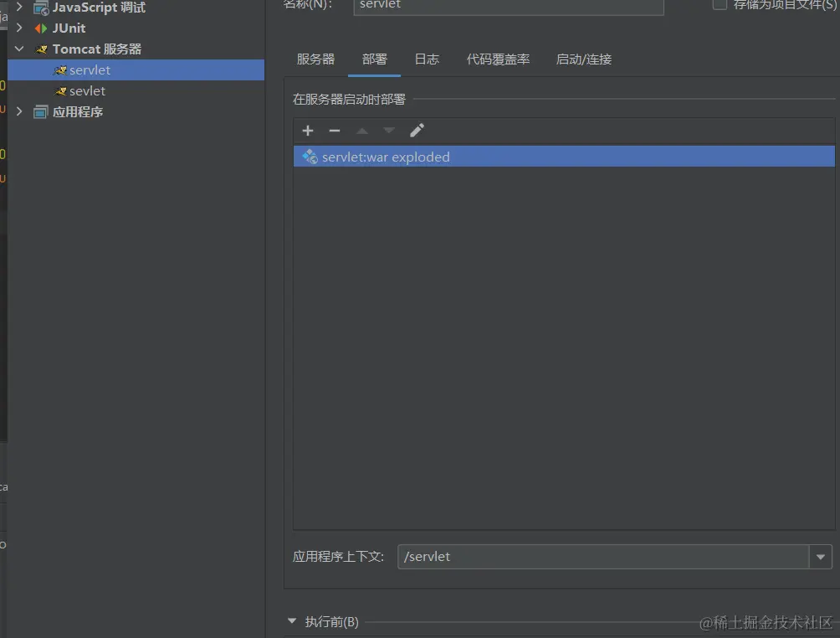Edit artifact using the pencil icon
This screenshot has height=638, width=840.
click(x=417, y=131)
